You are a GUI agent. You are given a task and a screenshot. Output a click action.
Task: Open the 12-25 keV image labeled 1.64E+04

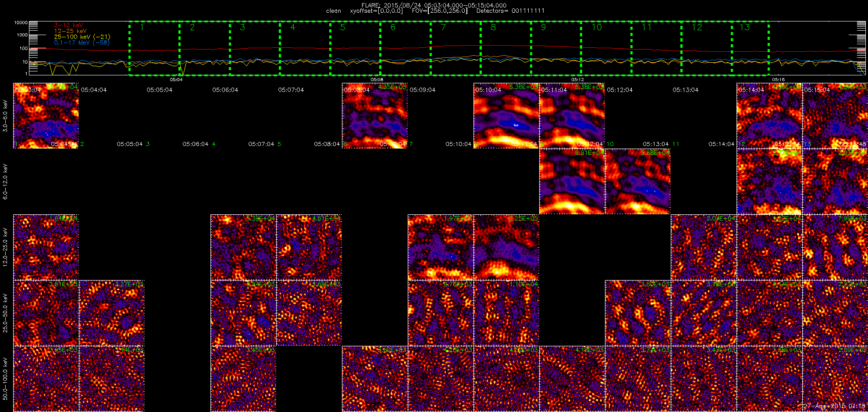pos(46,247)
